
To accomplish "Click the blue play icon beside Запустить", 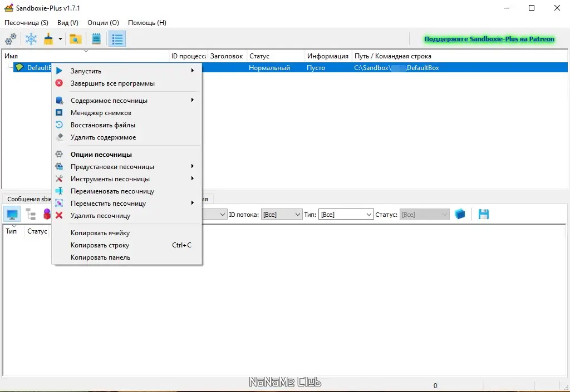I will coord(59,71).
